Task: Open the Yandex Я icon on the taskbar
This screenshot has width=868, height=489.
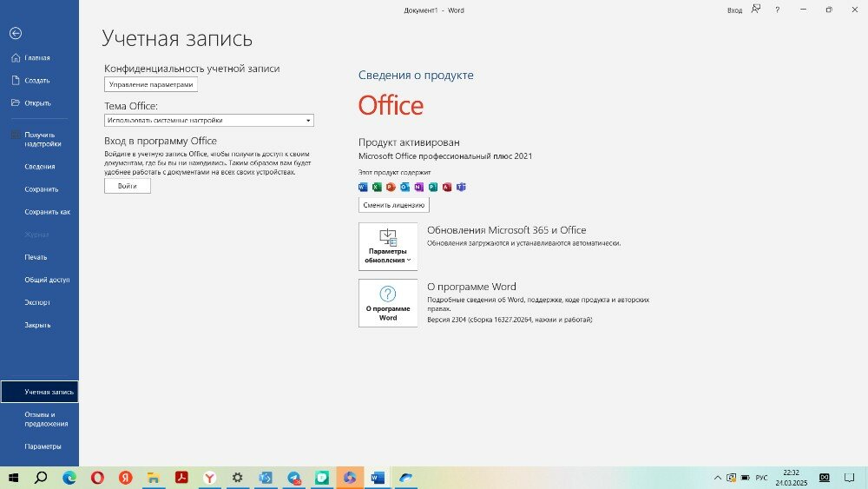Action: (126, 478)
